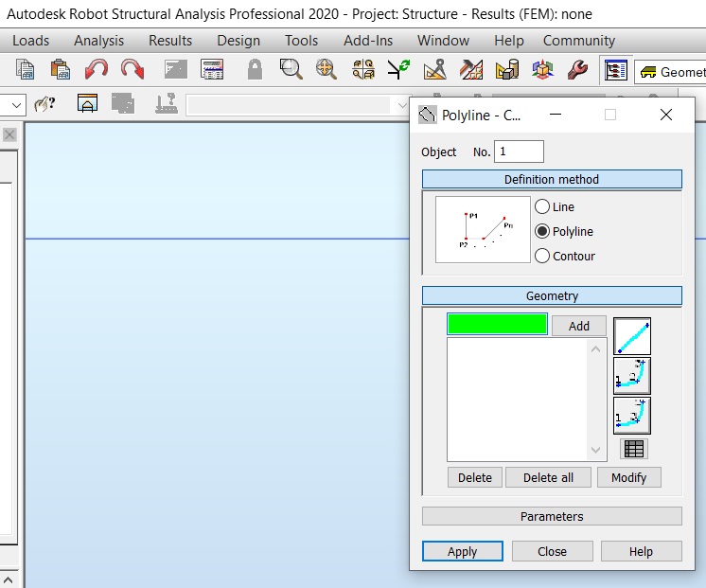
Task: Close the left panel with X button
Action: pyautogui.click(x=9, y=134)
